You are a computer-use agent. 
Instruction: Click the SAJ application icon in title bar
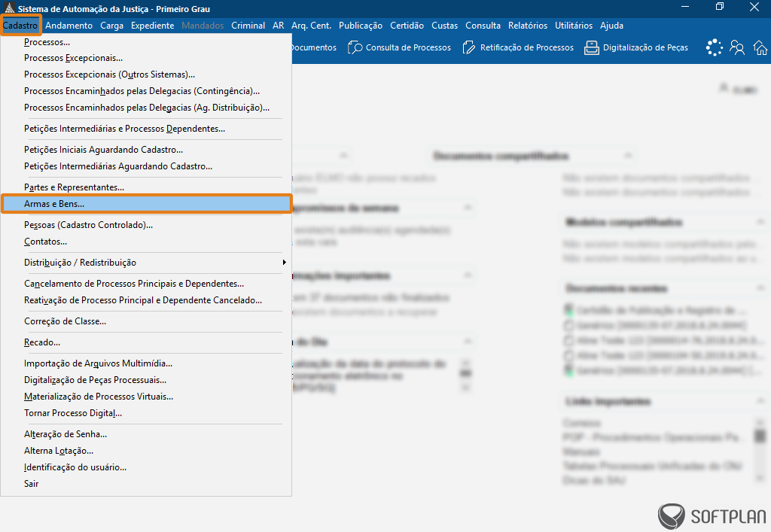point(9,8)
